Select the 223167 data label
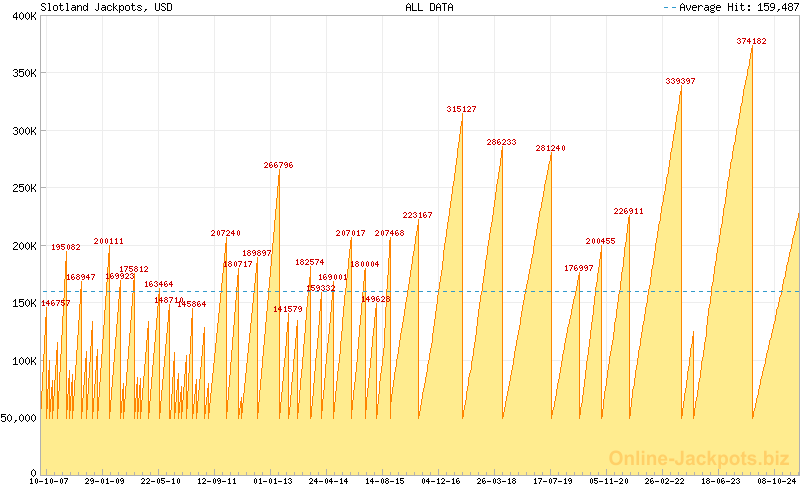The image size is (800, 490). tap(417, 215)
